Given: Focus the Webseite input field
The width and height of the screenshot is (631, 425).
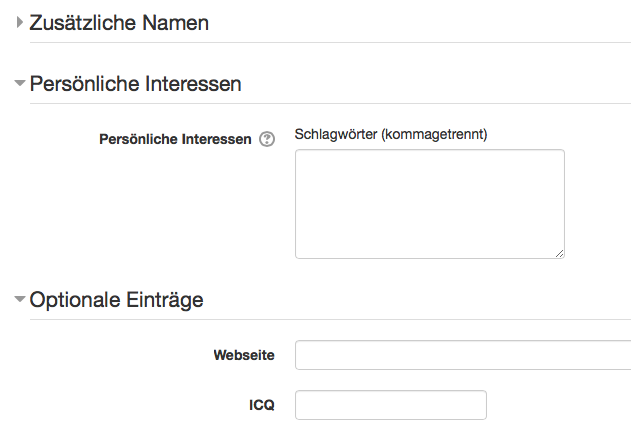Looking at the screenshot, I should 463,355.
